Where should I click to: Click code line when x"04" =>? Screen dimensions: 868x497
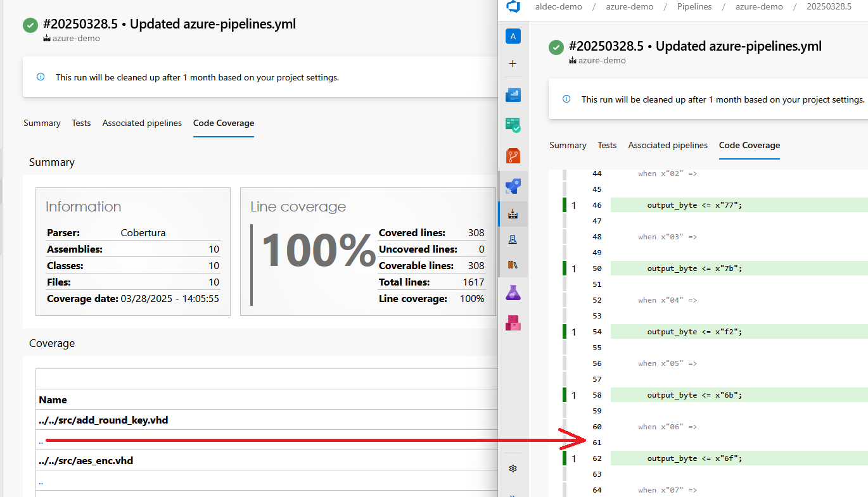click(x=667, y=300)
